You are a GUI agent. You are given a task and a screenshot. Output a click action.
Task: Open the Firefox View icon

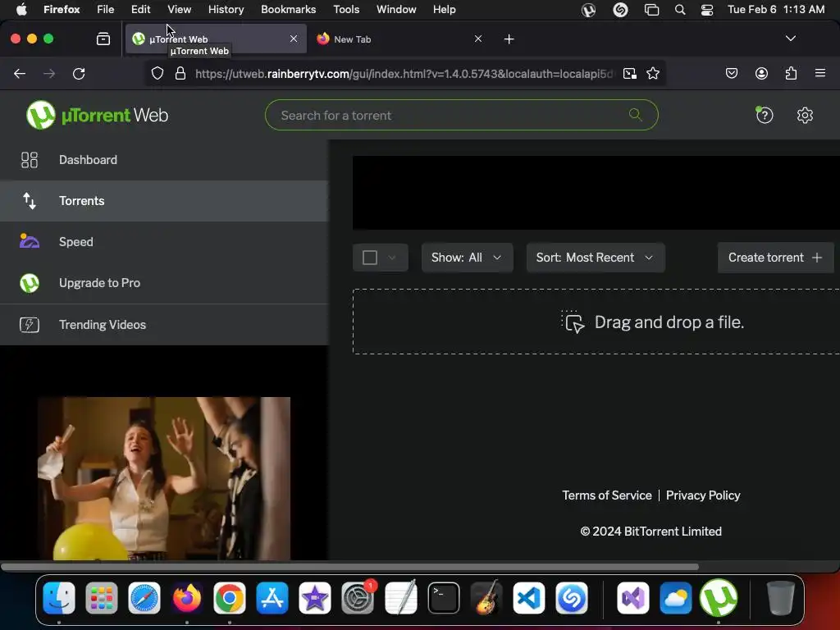coord(103,39)
